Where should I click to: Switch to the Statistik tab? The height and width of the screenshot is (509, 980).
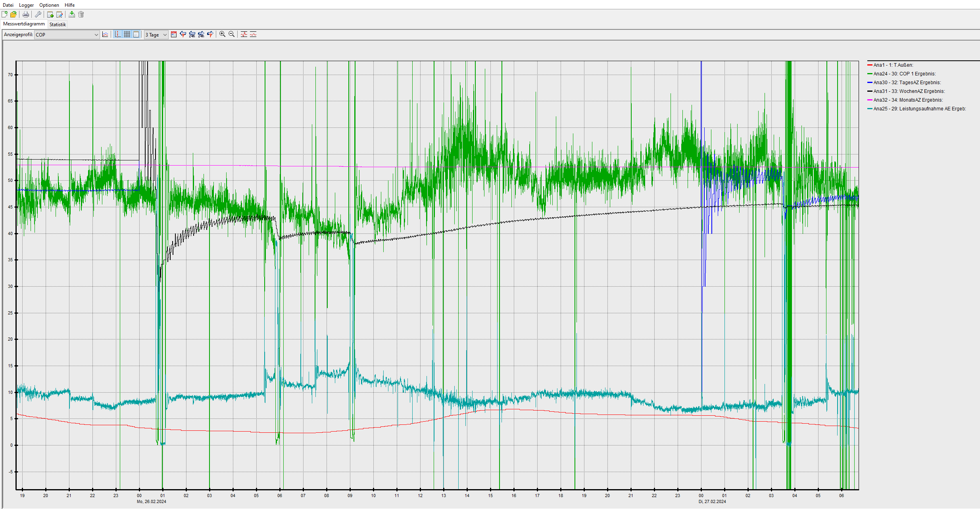pos(58,25)
